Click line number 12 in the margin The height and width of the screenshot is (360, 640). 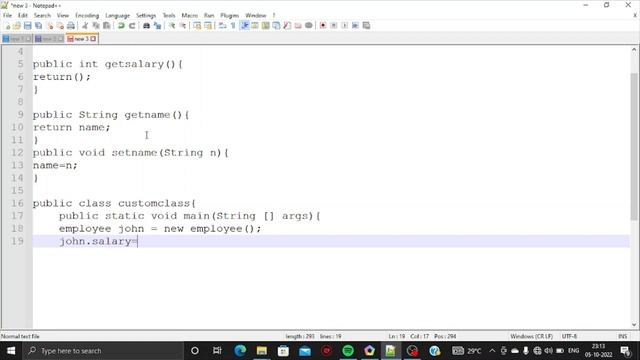17,153
